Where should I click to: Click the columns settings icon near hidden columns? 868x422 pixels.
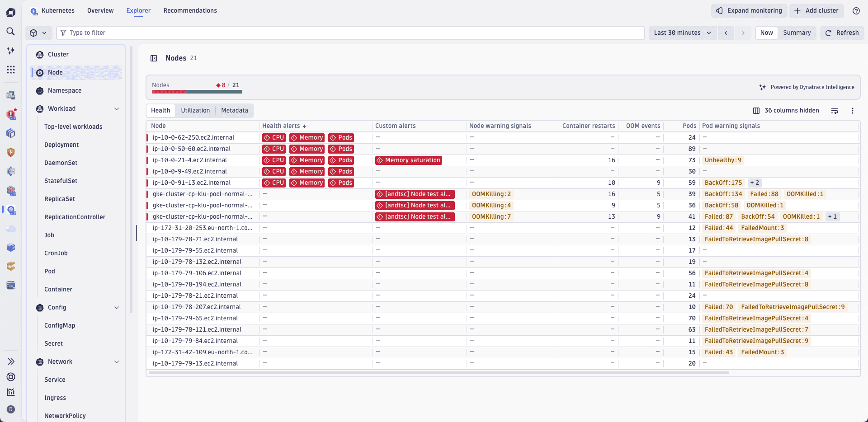click(x=756, y=110)
